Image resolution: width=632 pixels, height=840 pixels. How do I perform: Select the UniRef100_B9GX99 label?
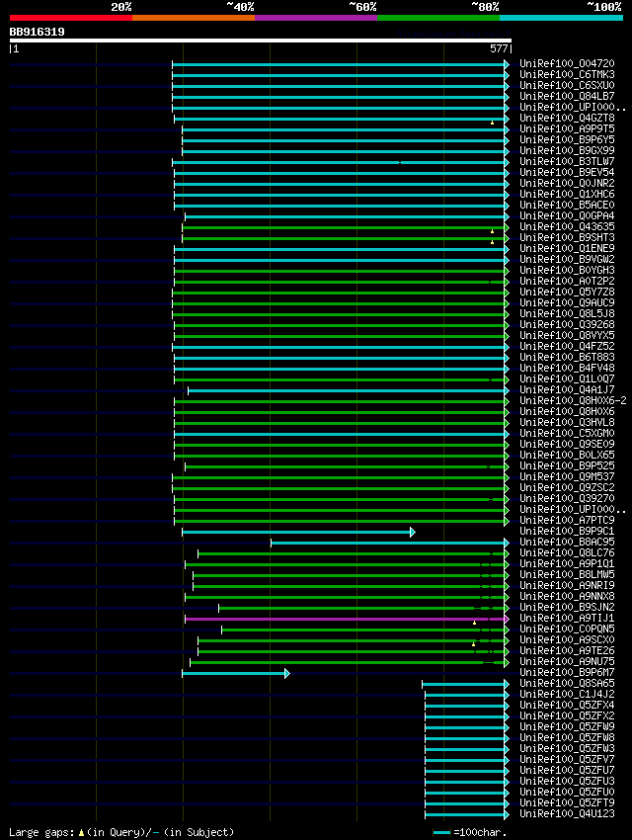pyautogui.click(x=567, y=150)
